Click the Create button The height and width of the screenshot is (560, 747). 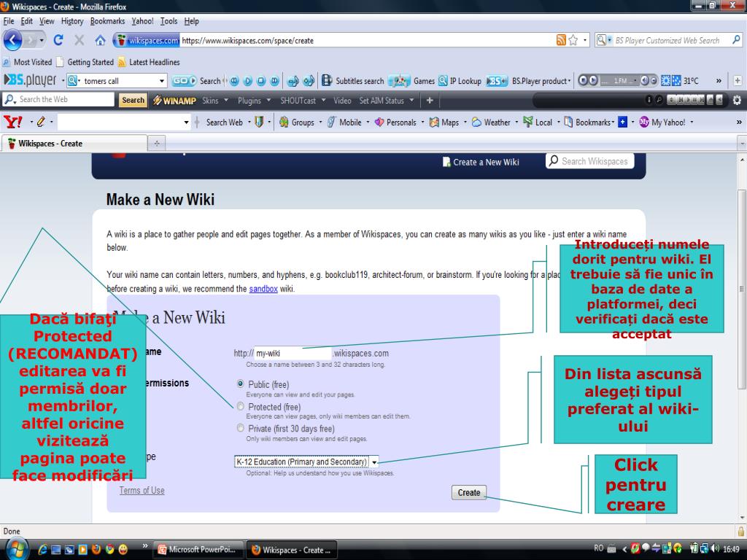pos(469,492)
